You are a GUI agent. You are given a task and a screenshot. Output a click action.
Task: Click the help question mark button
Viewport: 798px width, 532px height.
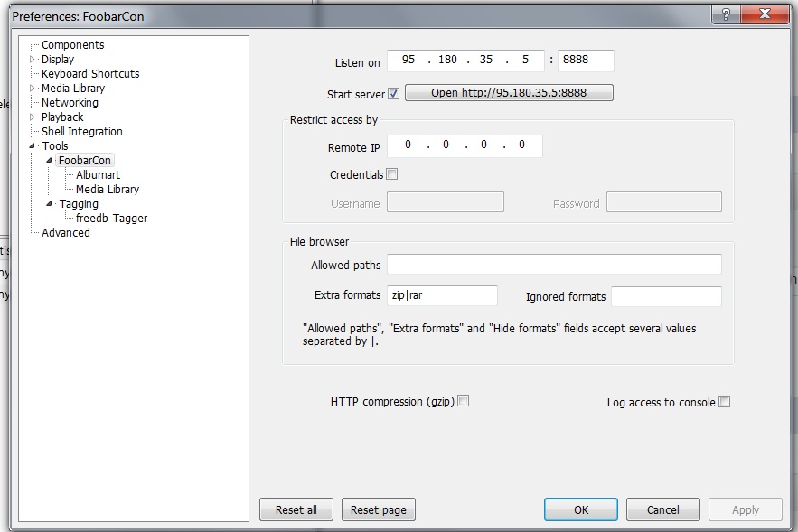(x=726, y=14)
